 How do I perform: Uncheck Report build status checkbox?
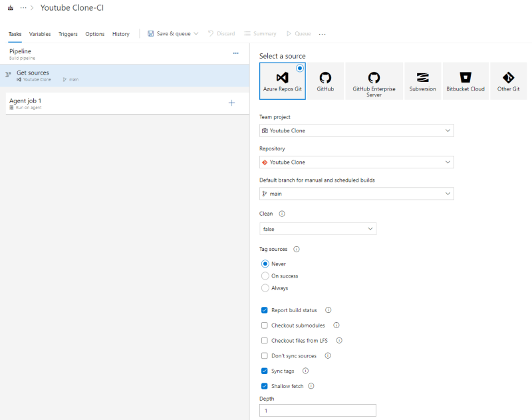pyautogui.click(x=264, y=310)
